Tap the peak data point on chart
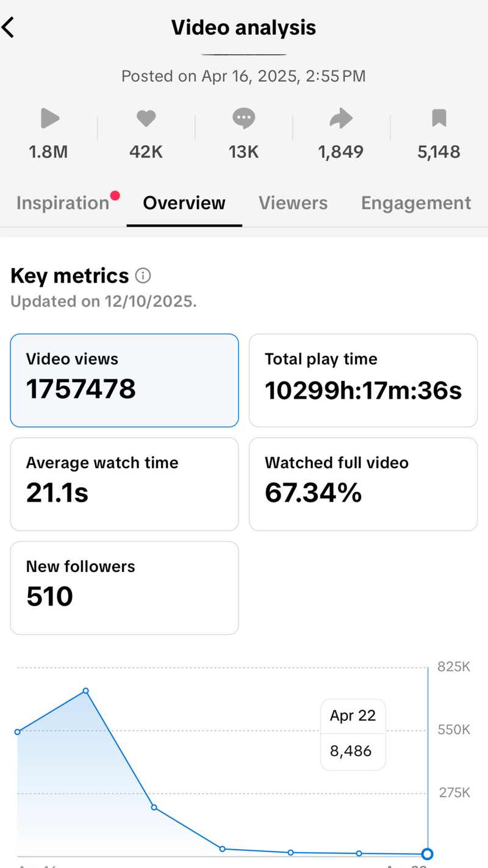The width and height of the screenshot is (488, 868). point(86,691)
